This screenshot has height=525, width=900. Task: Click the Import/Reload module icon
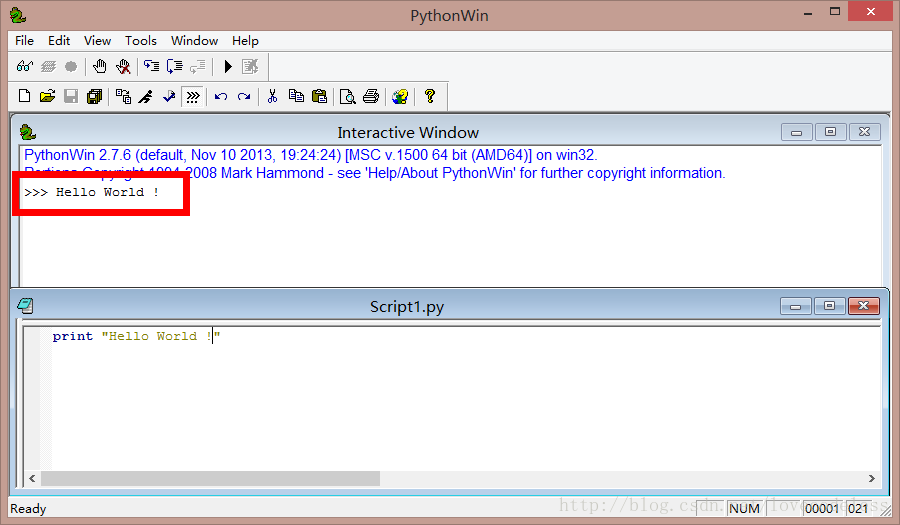pyautogui.click(x=123, y=96)
